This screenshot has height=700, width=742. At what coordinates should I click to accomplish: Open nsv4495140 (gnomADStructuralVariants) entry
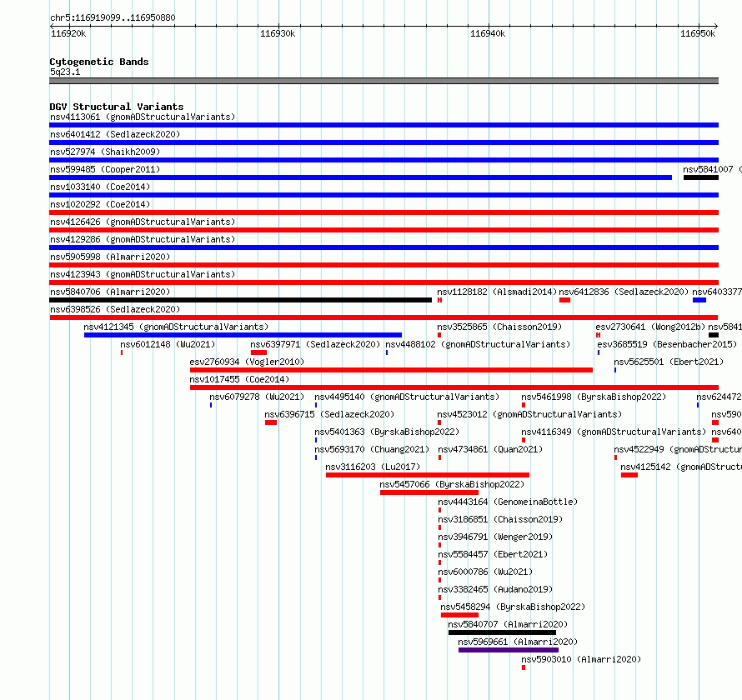[x=407, y=397]
